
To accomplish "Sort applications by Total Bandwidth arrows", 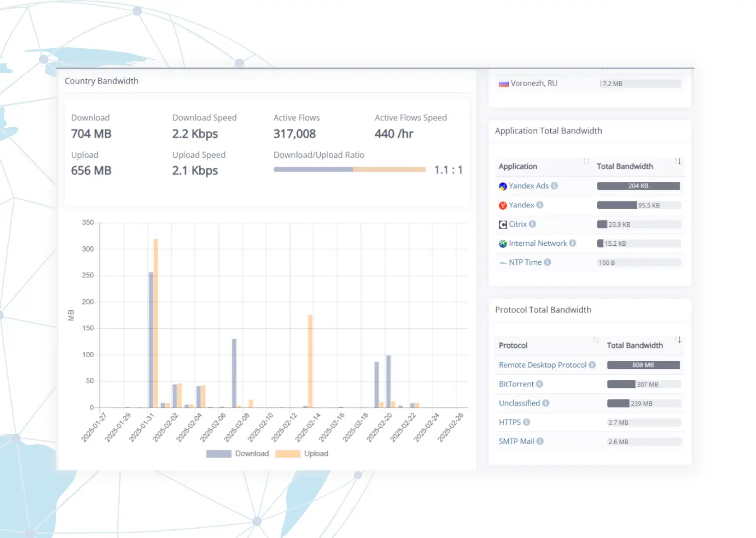I will 678,161.
